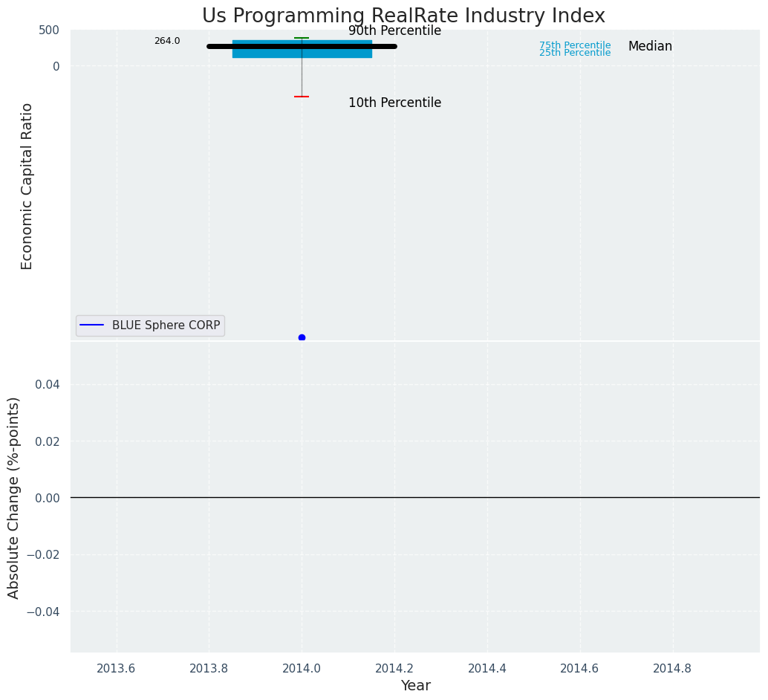This screenshot has width=768, height=700.
Task: Click the Economic Capital Ratio axis label
Action: 27,186
